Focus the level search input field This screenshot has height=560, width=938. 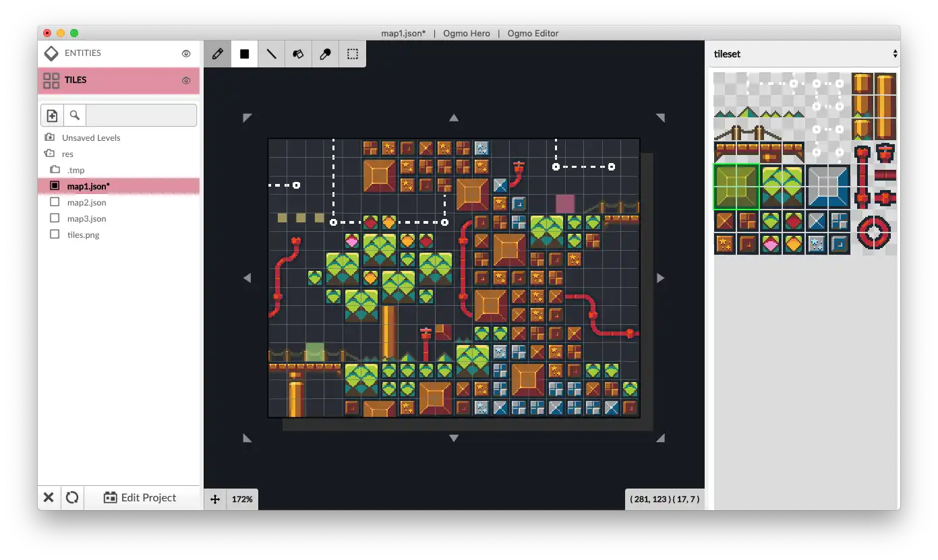[x=141, y=115]
